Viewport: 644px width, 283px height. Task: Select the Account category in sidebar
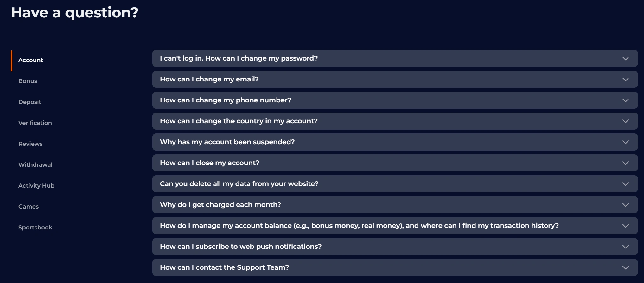click(x=31, y=60)
